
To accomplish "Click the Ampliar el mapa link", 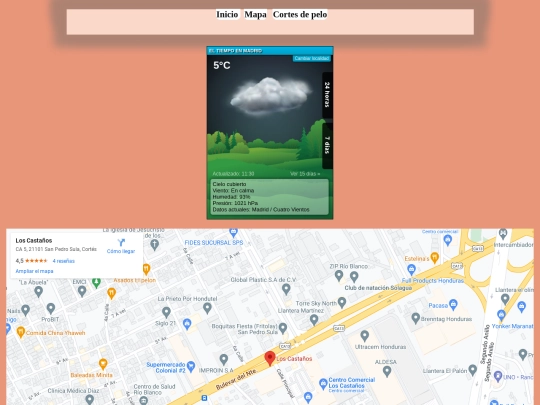I will (34, 271).
